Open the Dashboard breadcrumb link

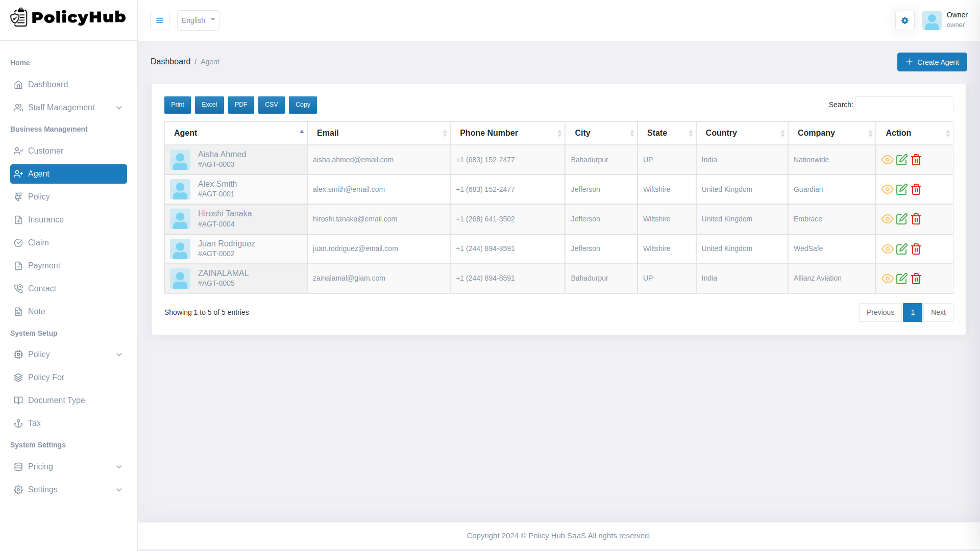point(170,61)
